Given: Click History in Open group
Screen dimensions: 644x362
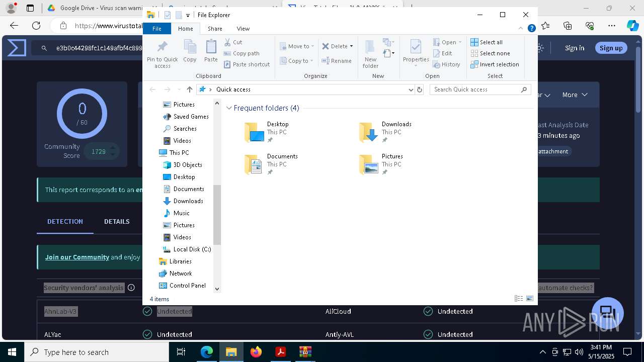Looking at the screenshot, I should coord(446,64).
